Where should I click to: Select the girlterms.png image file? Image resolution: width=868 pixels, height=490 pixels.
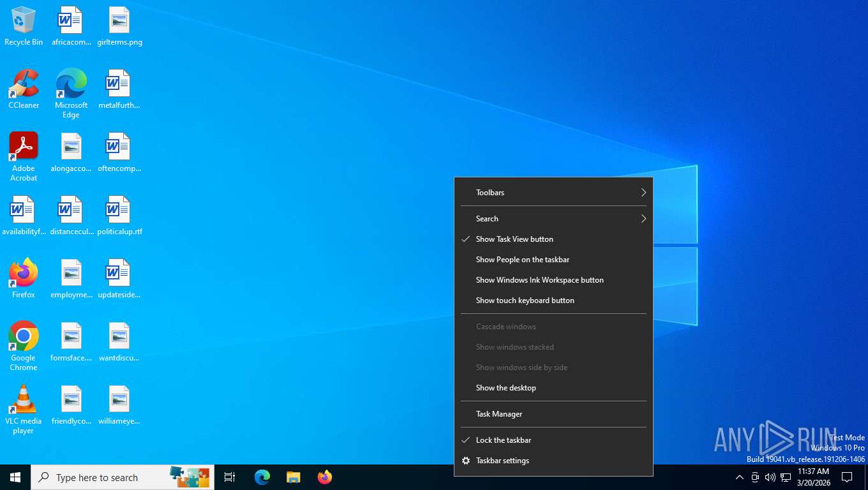coord(119,27)
